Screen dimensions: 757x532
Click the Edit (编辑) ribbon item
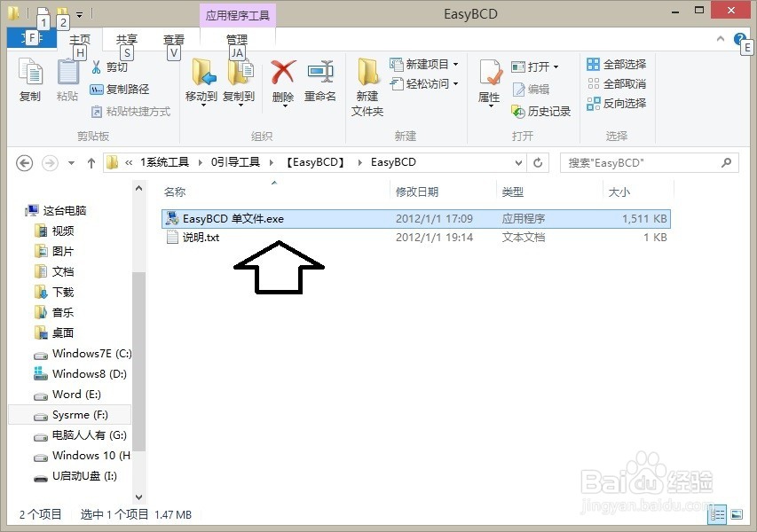point(531,90)
